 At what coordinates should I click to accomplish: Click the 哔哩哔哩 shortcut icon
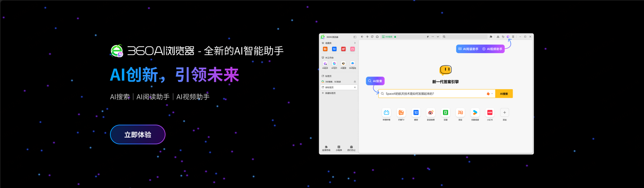[386, 112]
